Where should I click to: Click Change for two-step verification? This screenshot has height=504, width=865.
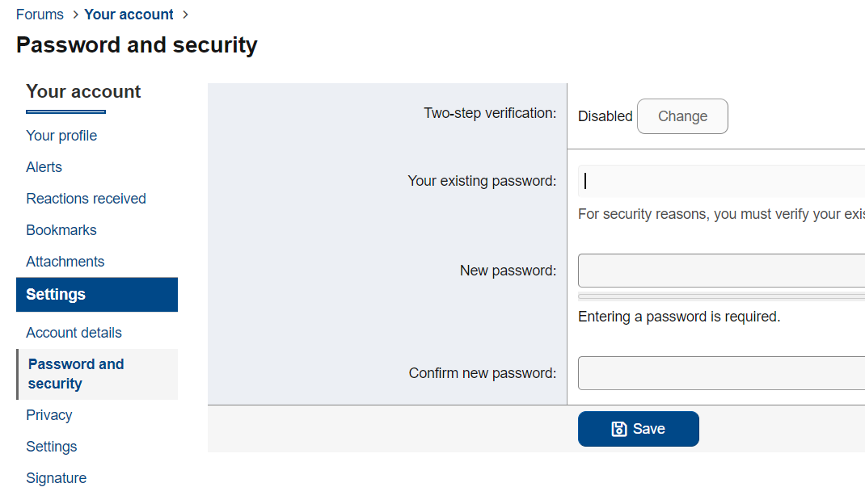[x=682, y=116]
